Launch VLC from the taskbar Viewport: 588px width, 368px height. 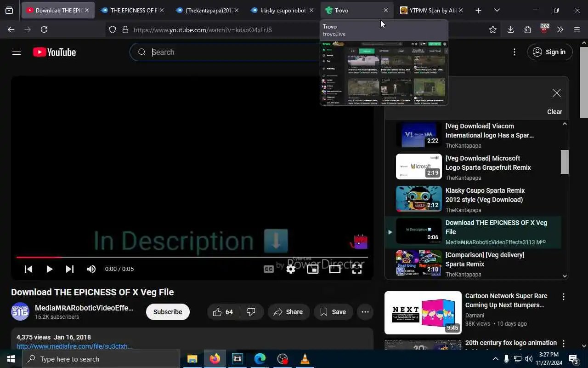[x=305, y=359]
